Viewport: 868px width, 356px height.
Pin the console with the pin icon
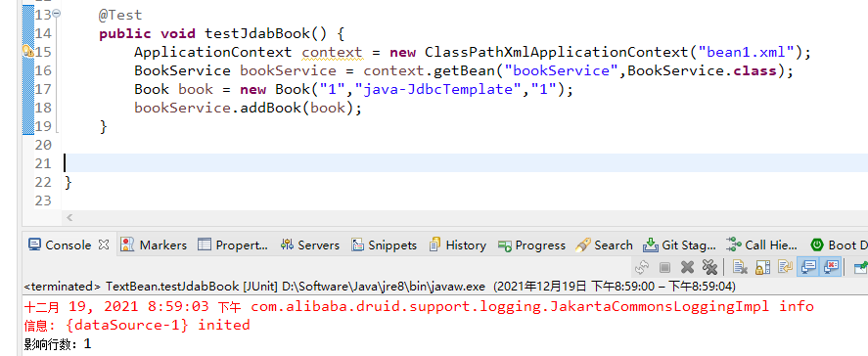tap(860, 267)
